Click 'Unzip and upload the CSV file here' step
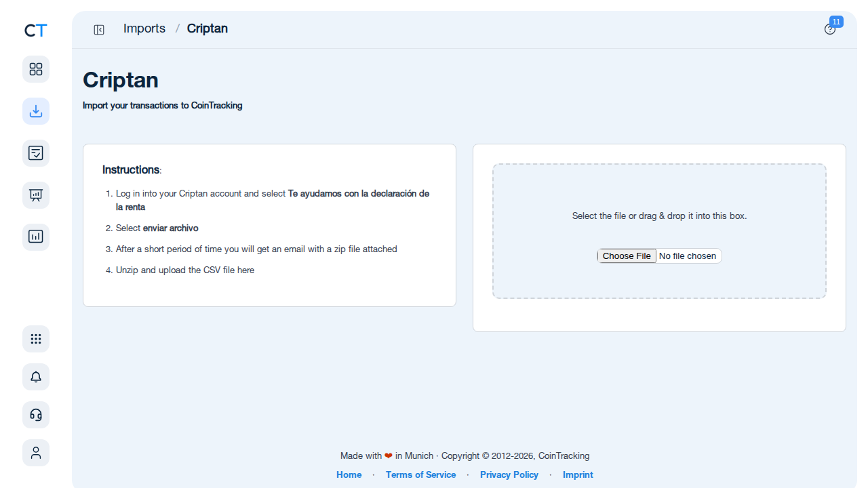 [x=185, y=270]
